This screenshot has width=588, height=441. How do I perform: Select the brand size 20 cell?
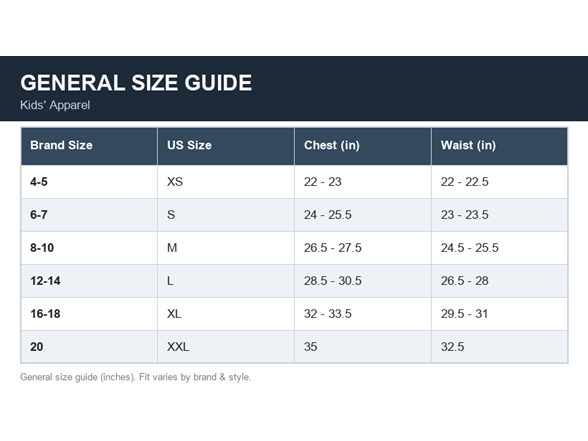89,347
